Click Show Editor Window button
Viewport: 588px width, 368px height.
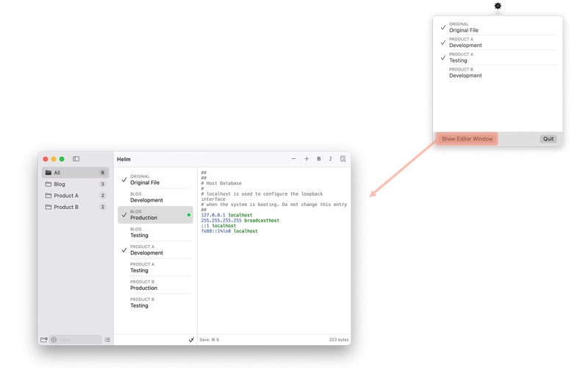[x=467, y=139]
